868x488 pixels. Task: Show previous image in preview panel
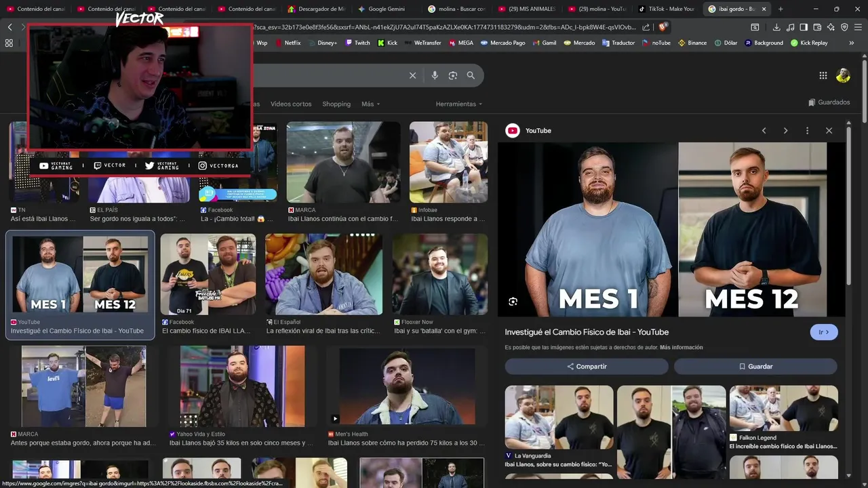764,130
